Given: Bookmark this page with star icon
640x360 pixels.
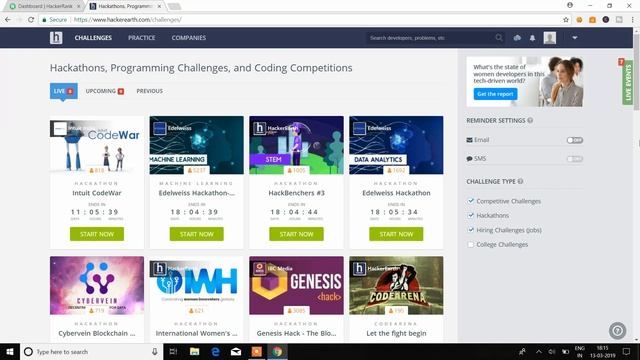Looking at the screenshot, I should point(566,20).
